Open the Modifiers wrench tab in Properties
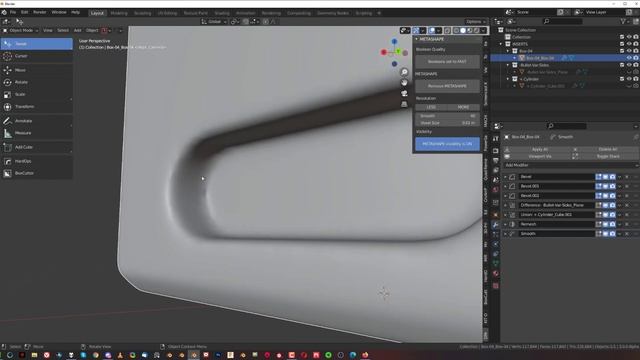 point(495,224)
